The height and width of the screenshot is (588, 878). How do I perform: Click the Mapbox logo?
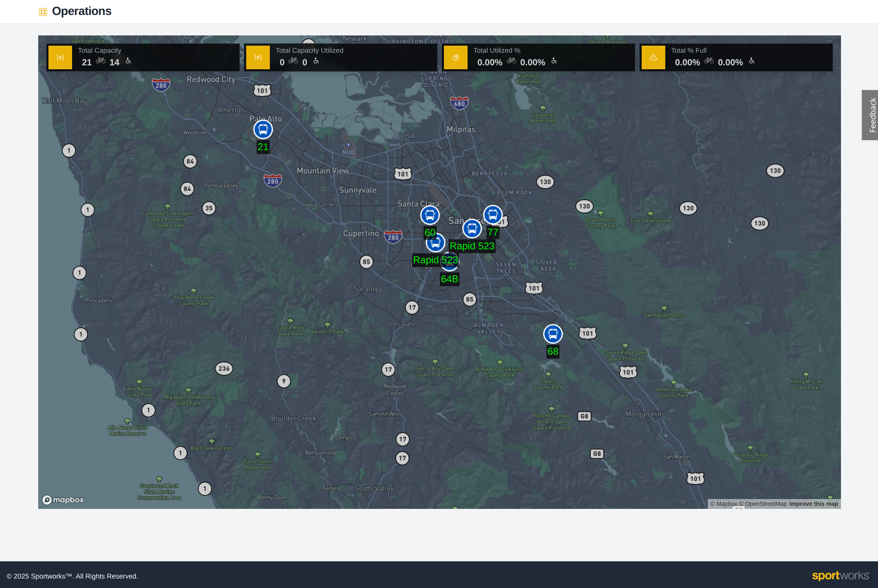click(x=63, y=500)
